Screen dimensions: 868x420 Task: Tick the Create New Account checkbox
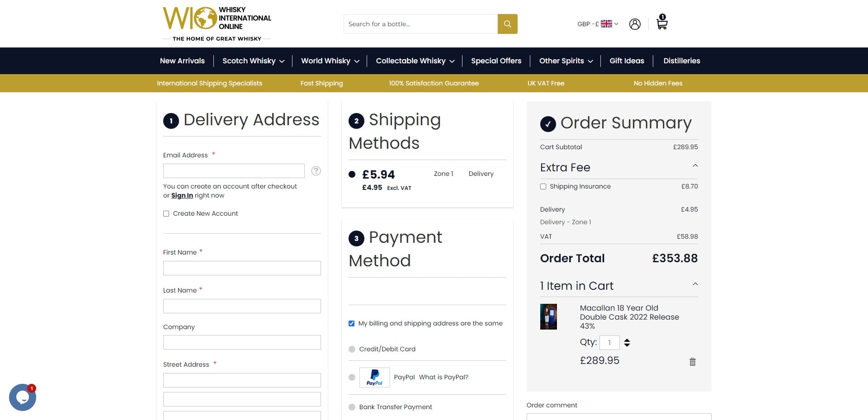[x=166, y=214]
